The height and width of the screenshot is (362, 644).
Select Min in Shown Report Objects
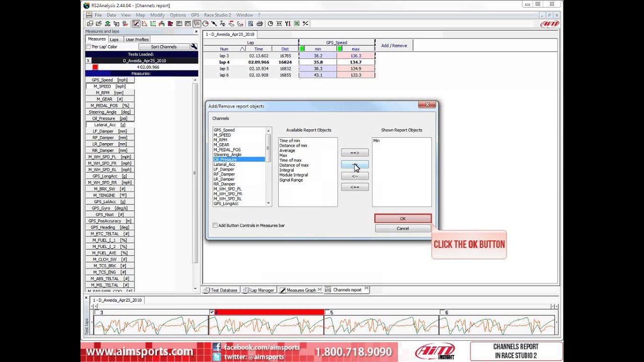pyautogui.click(x=376, y=141)
